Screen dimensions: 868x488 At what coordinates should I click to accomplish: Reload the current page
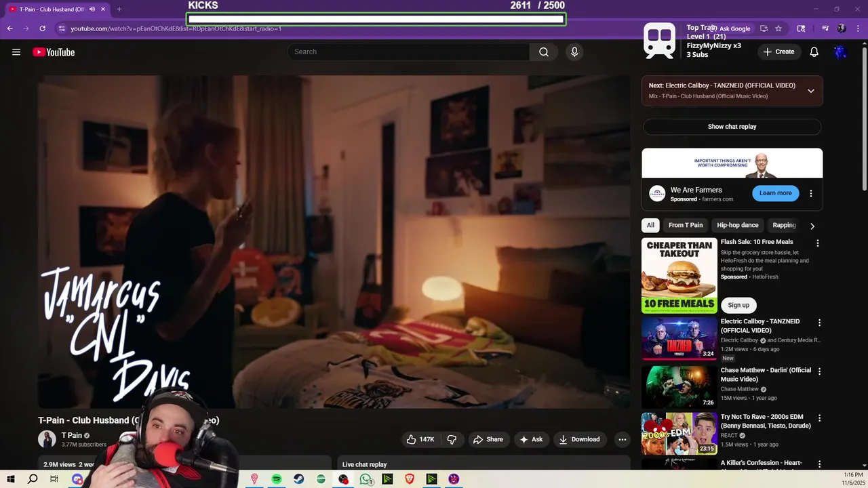(42, 28)
